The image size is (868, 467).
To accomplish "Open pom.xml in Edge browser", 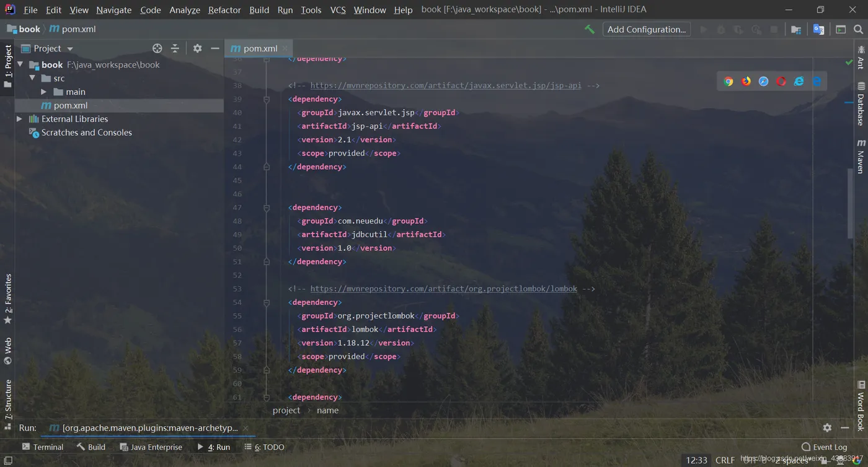I will coord(817,81).
